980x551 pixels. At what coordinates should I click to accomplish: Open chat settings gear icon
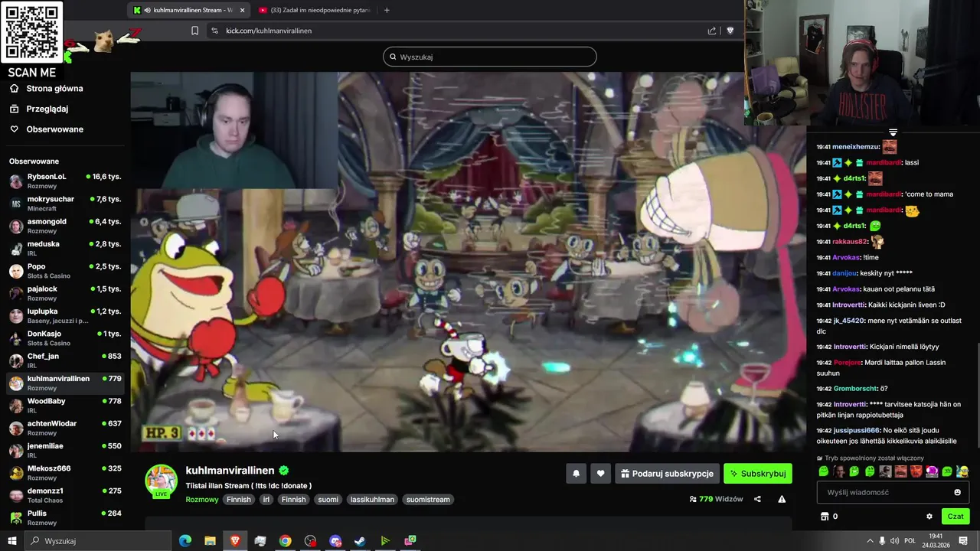929,517
